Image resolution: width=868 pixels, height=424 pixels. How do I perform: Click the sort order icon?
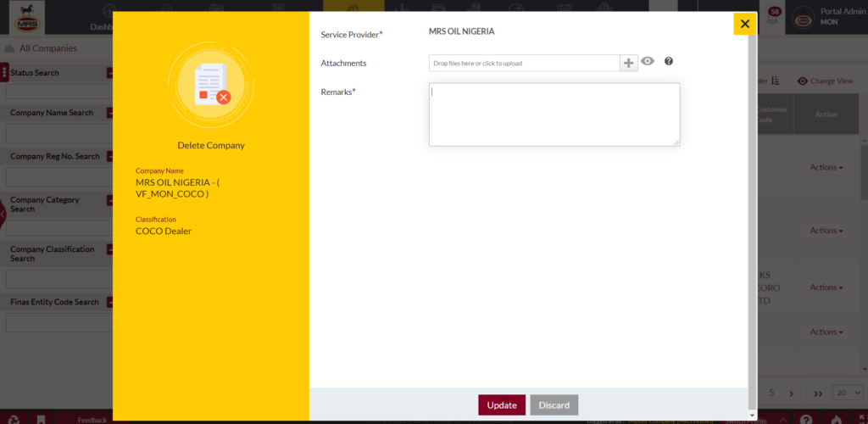(x=775, y=81)
